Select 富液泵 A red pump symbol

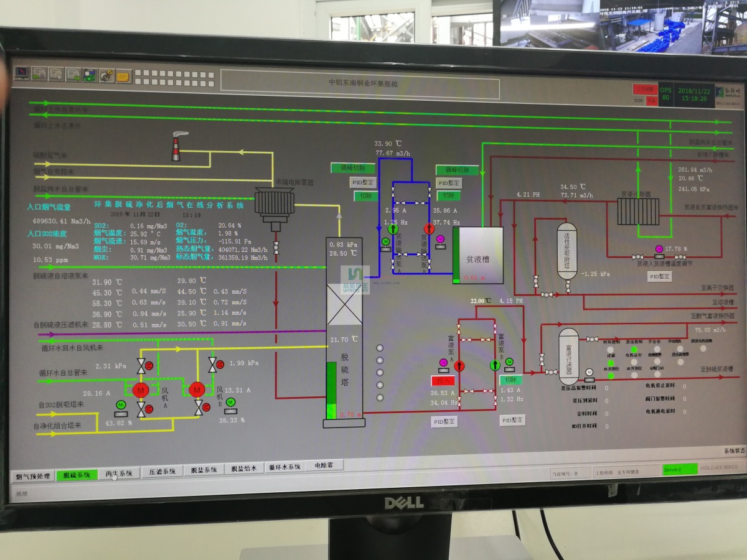tap(459, 366)
